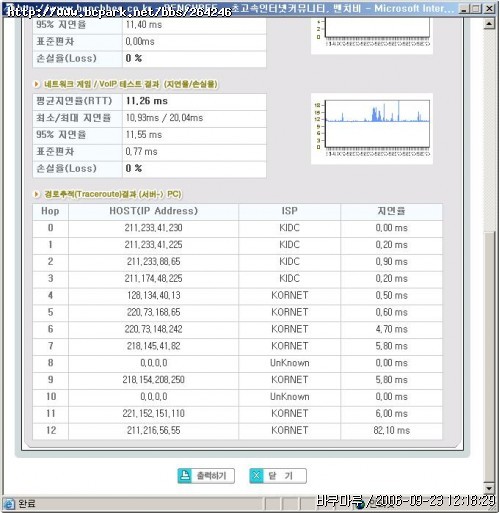
Task: Click the scrollbar up arrow
Action: (x=489, y=24)
